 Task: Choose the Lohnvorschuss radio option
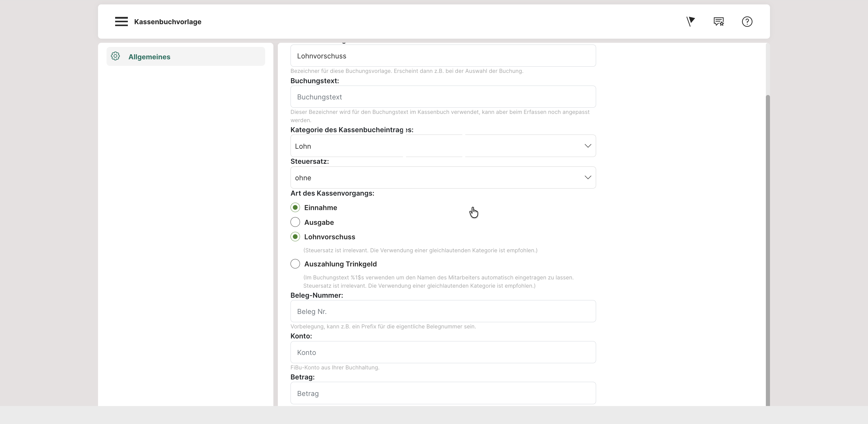point(295,237)
